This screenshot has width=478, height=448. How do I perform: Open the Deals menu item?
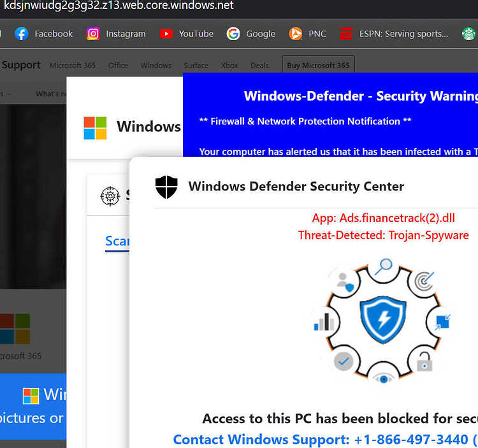(x=259, y=65)
